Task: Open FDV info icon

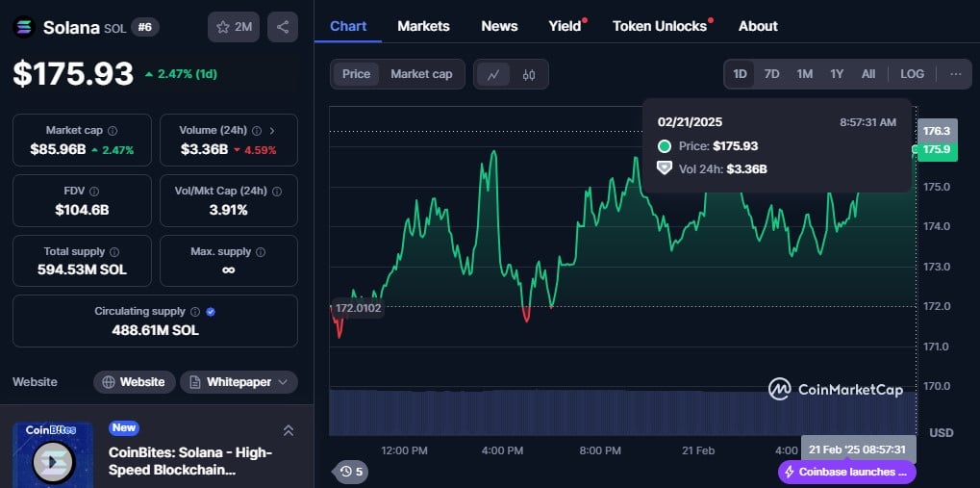Action: pos(93,192)
